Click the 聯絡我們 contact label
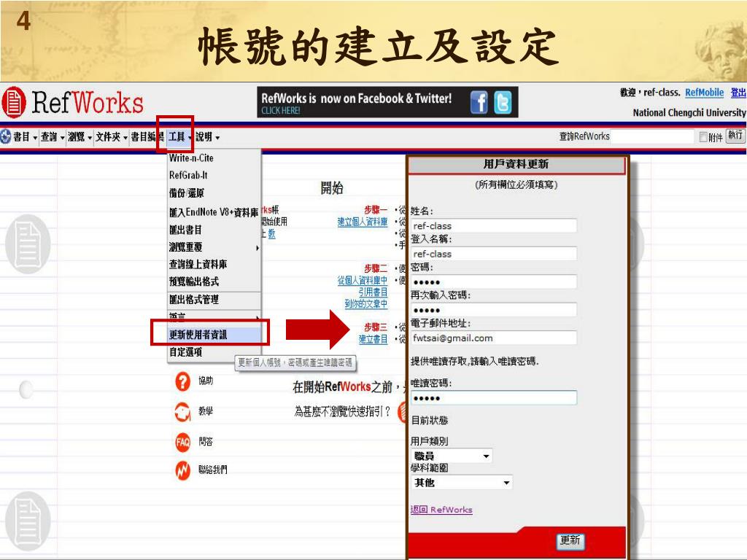 (x=213, y=470)
